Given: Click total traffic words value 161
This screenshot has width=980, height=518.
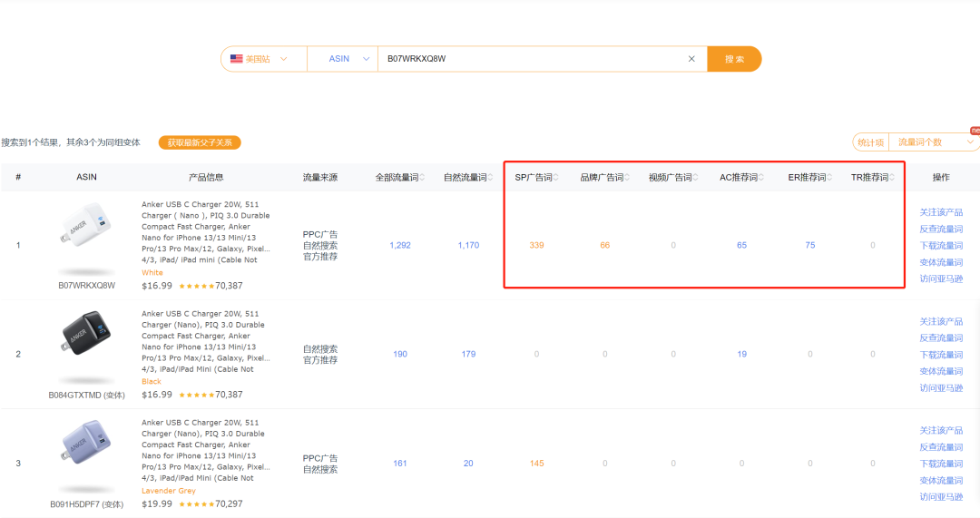Looking at the screenshot, I should click(400, 463).
